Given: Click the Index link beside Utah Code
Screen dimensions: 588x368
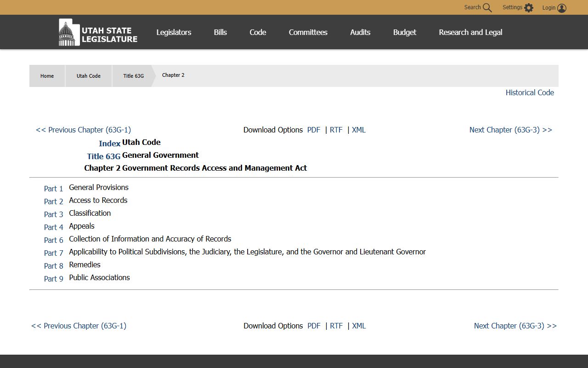Looking at the screenshot, I should click(x=109, y=144).
